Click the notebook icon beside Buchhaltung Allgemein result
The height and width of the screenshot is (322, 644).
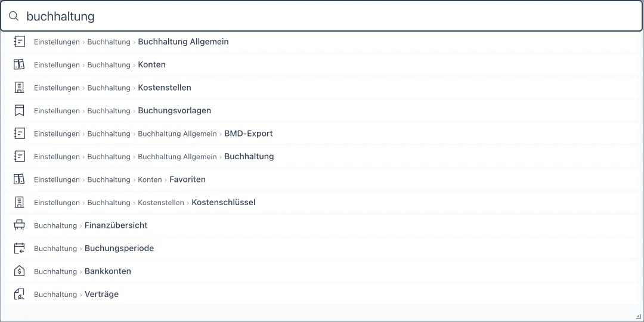[x=19, y=42]
